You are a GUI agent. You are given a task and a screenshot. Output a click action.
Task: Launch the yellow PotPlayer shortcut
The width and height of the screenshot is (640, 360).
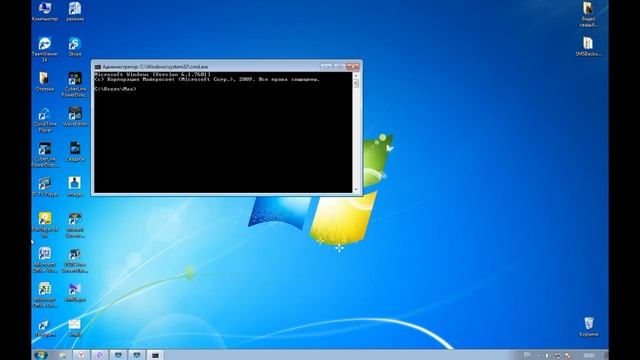(x=44, y=225)
